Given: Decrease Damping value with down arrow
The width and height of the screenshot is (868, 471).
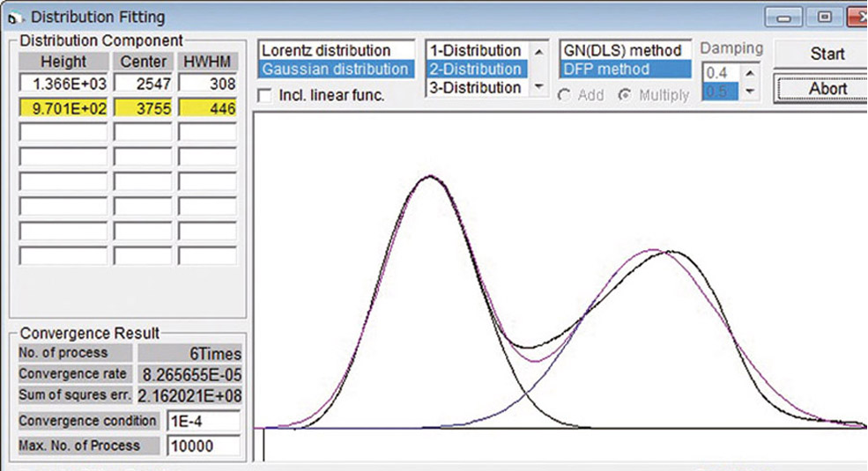Looking at the screenshot, I should [x=750, y=91].
